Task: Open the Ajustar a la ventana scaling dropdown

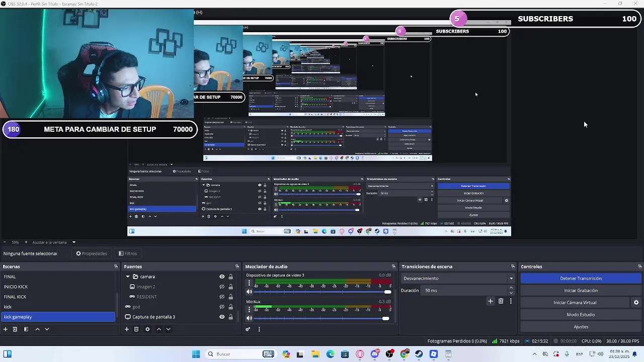Action: tap(54, 242)
